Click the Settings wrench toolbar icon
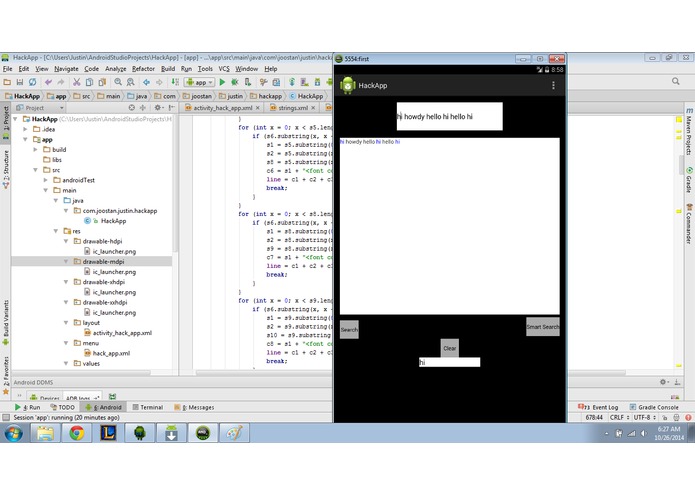The image size is (695, 494). click(x=263, y=82)
